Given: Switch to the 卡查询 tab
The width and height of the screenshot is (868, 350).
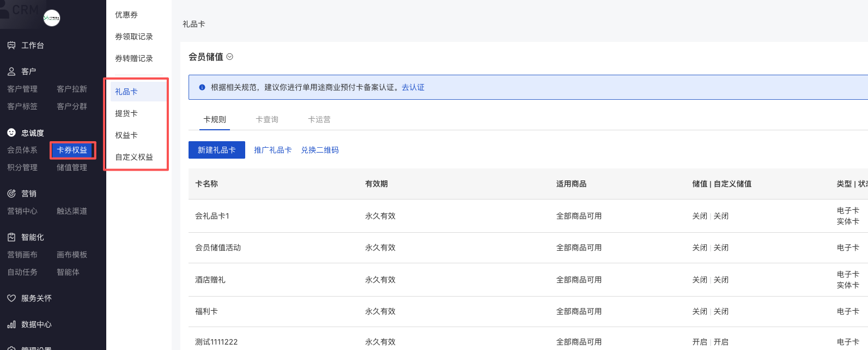Looking at the screenshot, I should pos(267,119).
